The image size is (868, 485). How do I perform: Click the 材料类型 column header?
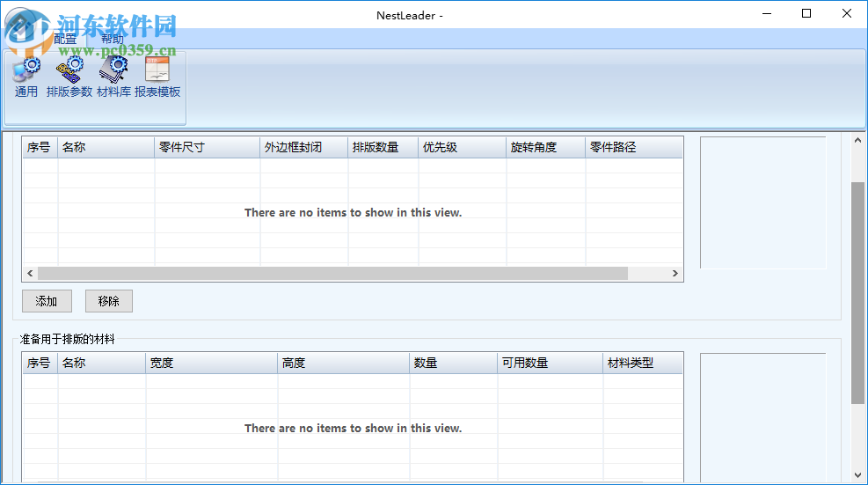pos(643,363)
